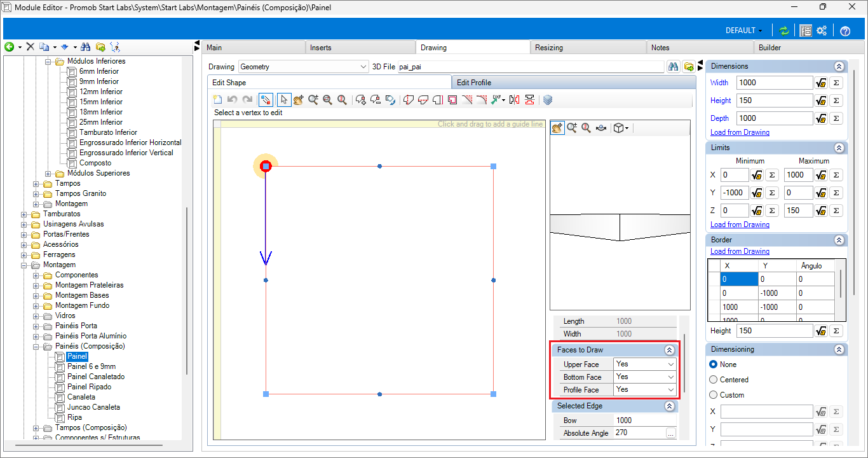Select 18mm Inferior in the tree
The height and width of the screenshot is (458, 868).
point(101,112)
